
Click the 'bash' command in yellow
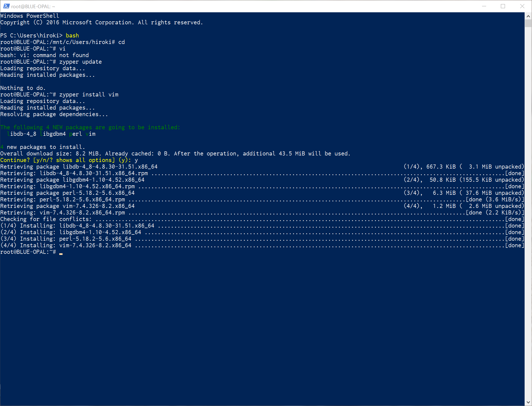(x=72, y=36)
